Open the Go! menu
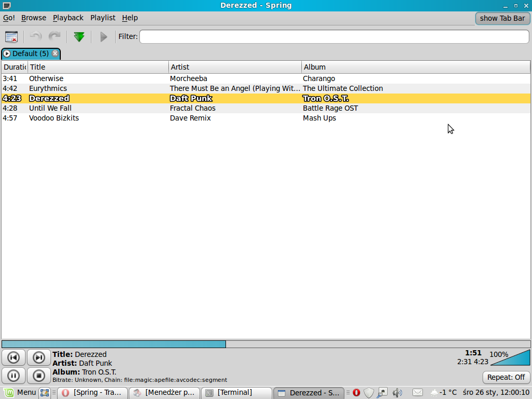532x399 pixels. coord(9,18)
